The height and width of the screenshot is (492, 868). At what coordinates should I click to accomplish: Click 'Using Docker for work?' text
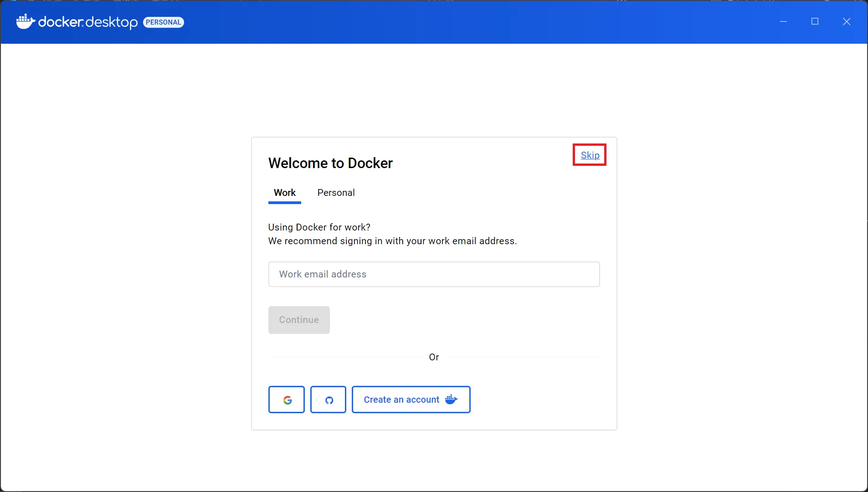[319, 227]
